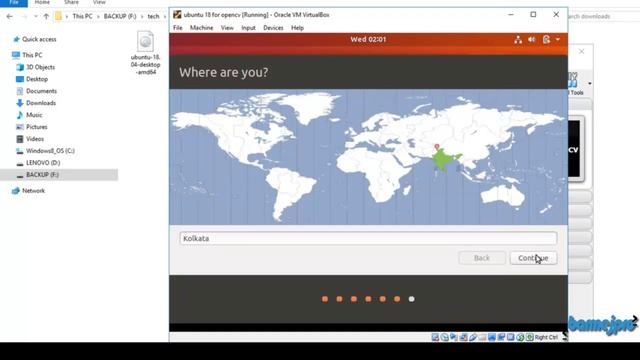This screenshot has width=640, height=360.
Task: Select Quick access in navigation pane
Action: pos(39,39)
